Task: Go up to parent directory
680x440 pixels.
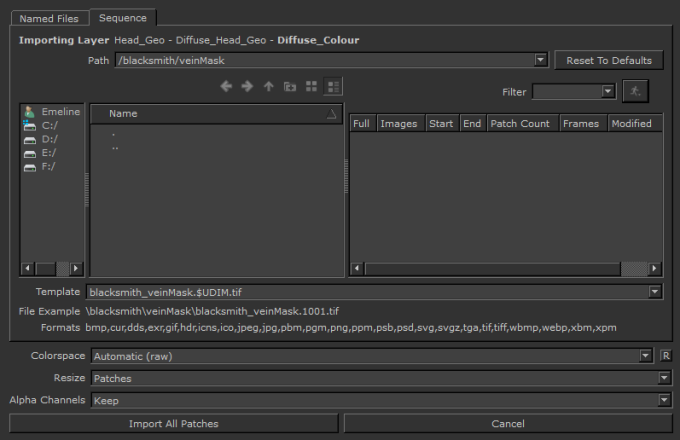Action: tap(268, 87)
